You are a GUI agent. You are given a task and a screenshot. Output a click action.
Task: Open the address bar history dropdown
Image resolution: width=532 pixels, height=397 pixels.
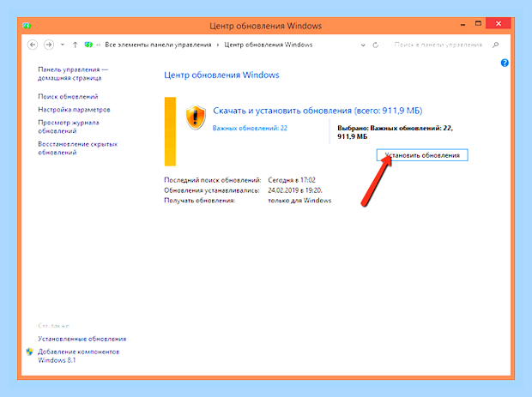click(x=363, y=45)
